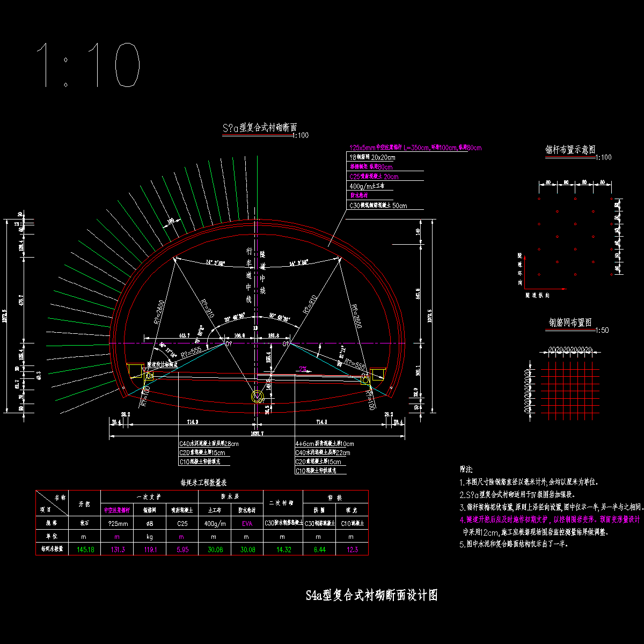Click the "443.7" horizontal dimension

[x=184, y=335]
